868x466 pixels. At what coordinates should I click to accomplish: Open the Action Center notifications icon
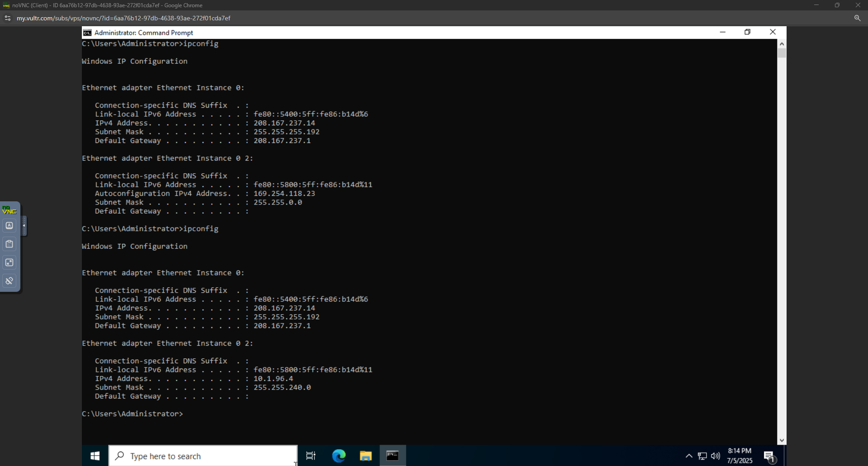click(770, 456)
